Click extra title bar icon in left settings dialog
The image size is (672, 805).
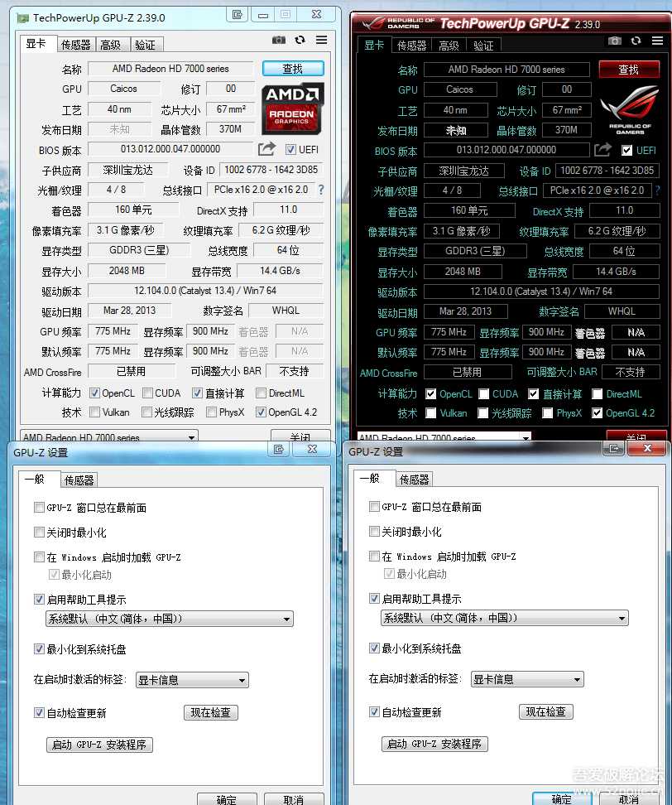(x=279, y=449)
